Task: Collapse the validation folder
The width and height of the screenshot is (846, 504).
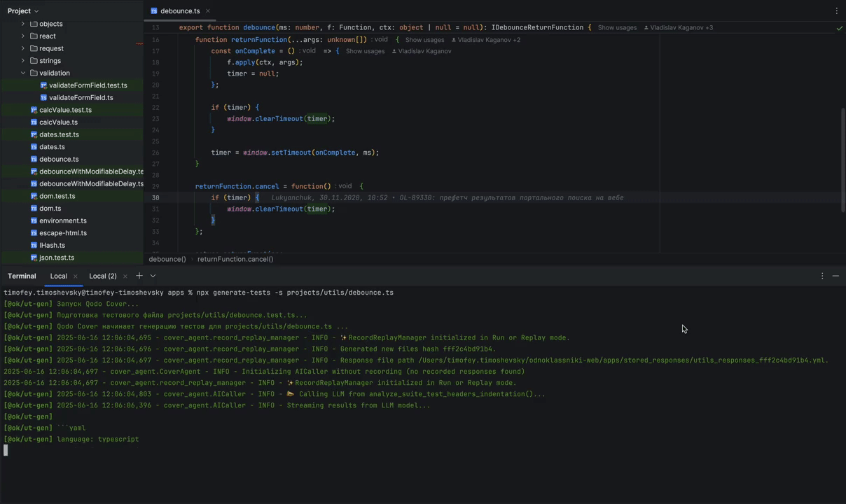Action: click(x=23, y=73)
